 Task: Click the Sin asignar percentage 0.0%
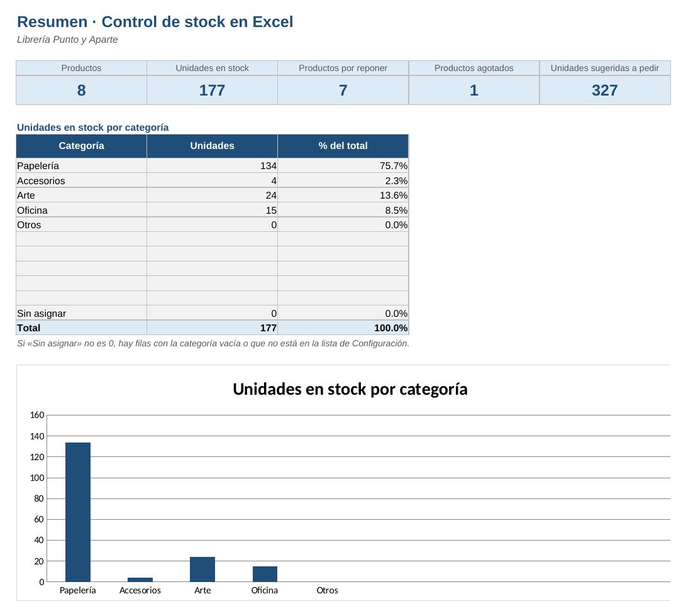343,313
